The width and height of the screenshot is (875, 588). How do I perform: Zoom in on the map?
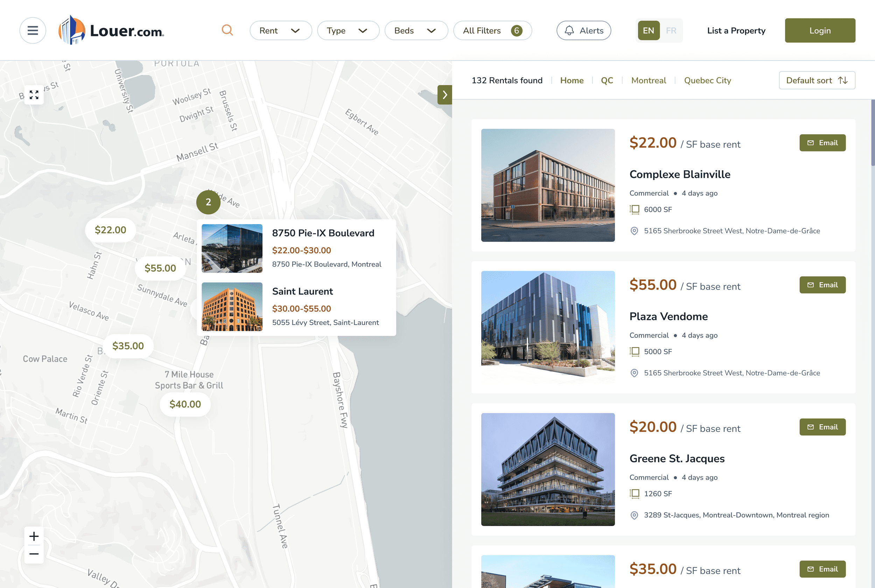click(x=34, y=536)
